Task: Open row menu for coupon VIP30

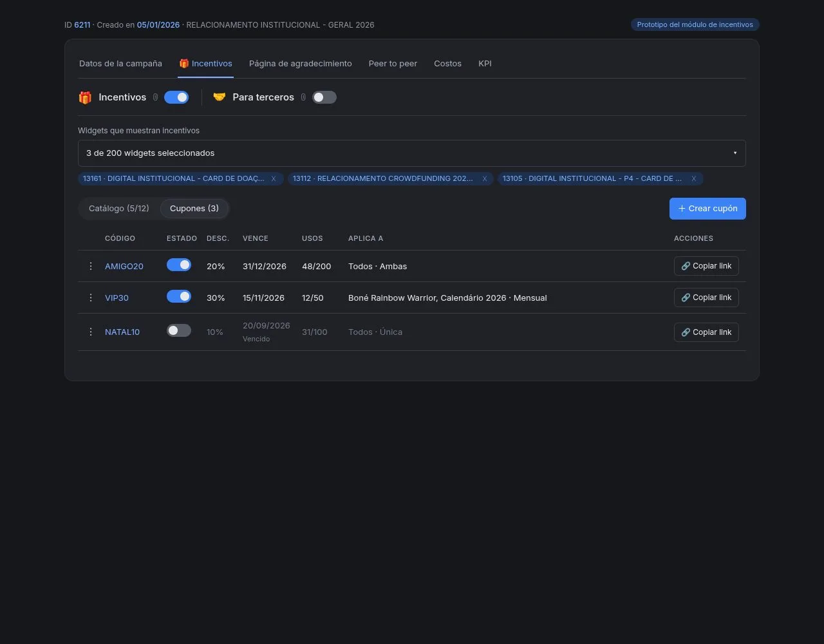Action: (x=91, y=298)
